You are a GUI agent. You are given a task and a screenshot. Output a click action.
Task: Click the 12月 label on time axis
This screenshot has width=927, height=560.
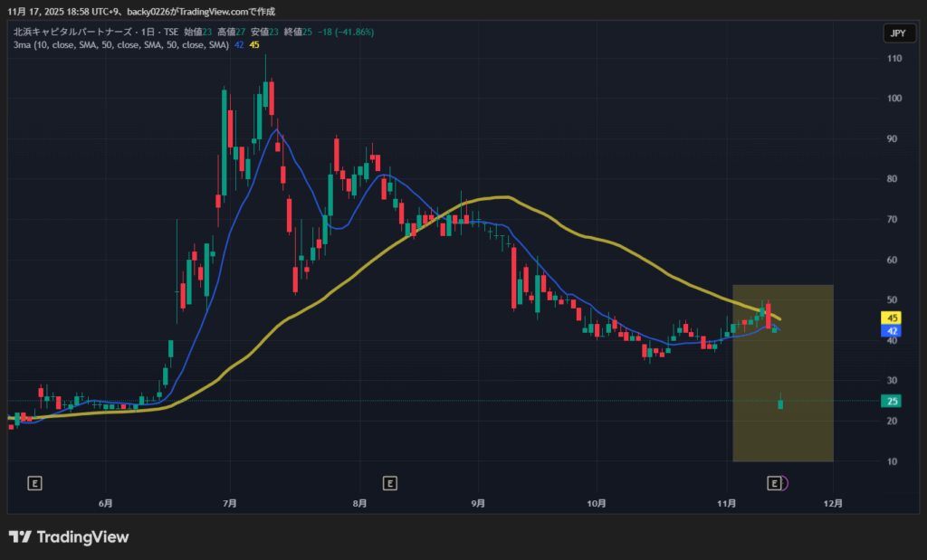point(834,502)
